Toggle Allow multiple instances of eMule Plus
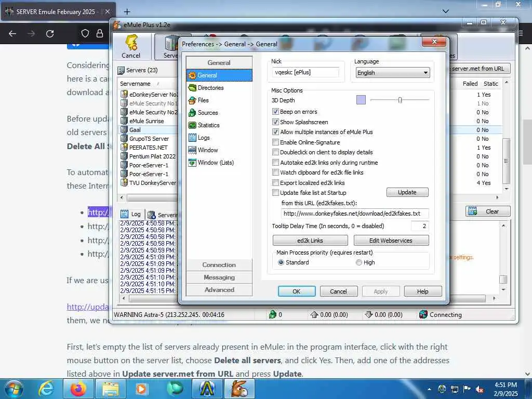Screen dimensions: 532x399 coord(275,132)
